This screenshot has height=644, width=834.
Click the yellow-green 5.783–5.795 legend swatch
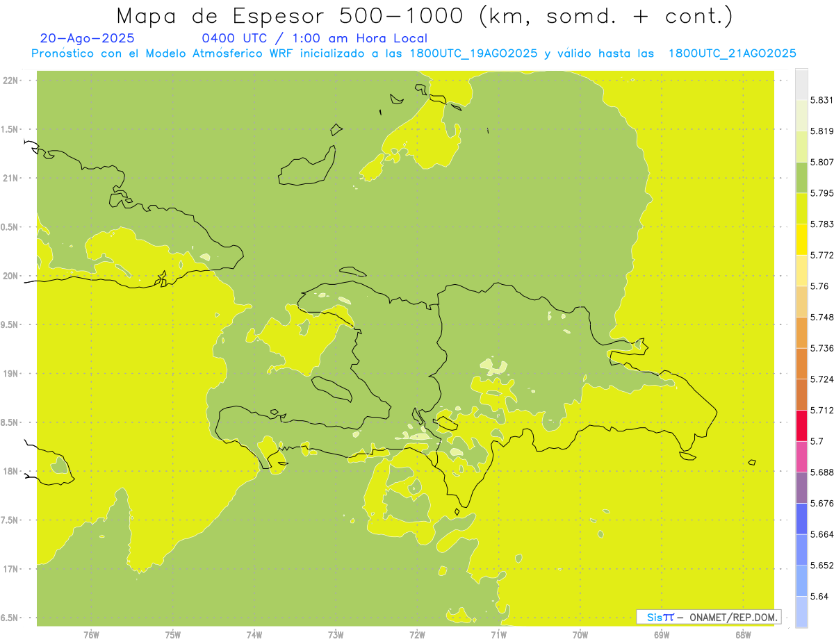point(801,208)
